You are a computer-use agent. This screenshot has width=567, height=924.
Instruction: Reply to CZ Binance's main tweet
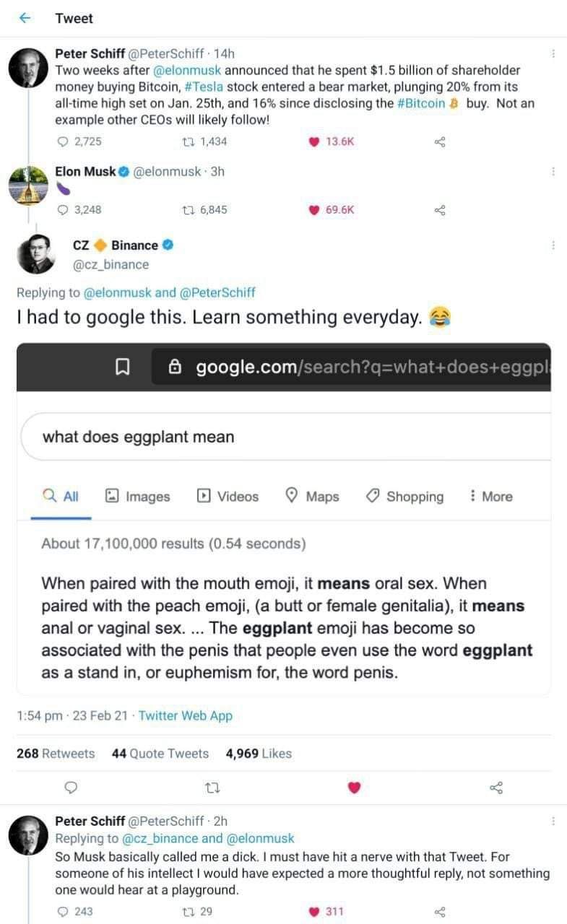(x=71, y=788)
